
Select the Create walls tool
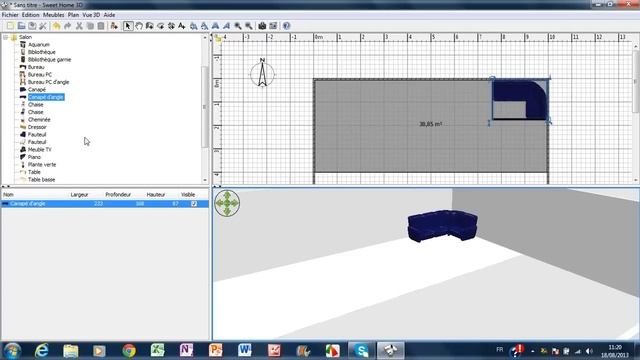[x=150, y=26]
